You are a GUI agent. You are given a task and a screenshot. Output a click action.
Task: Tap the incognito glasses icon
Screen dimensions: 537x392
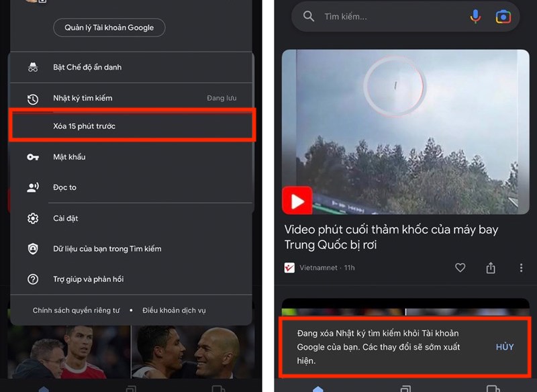(x=33, y=66)
